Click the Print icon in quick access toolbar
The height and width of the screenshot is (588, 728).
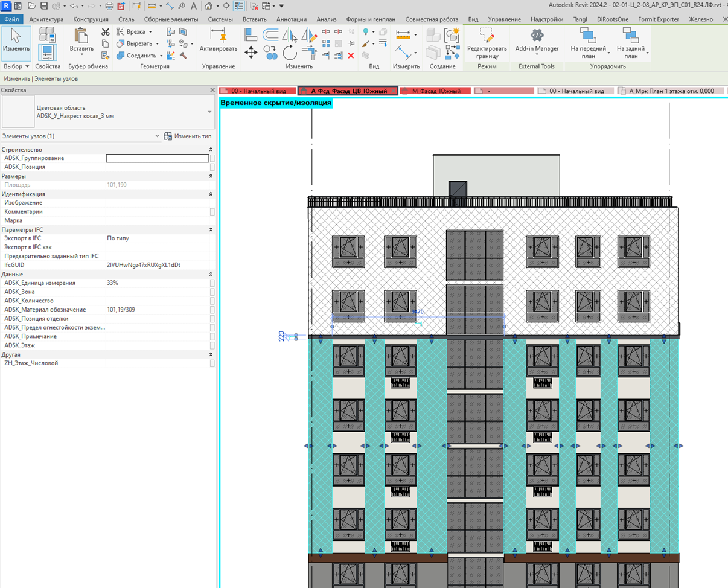[109, 6]
